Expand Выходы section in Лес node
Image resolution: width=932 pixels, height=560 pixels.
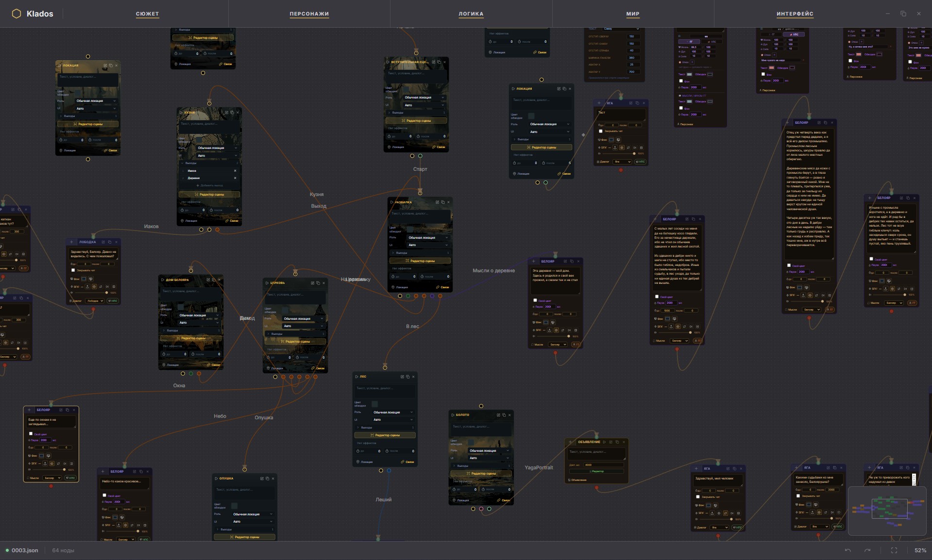click(385, 428)
